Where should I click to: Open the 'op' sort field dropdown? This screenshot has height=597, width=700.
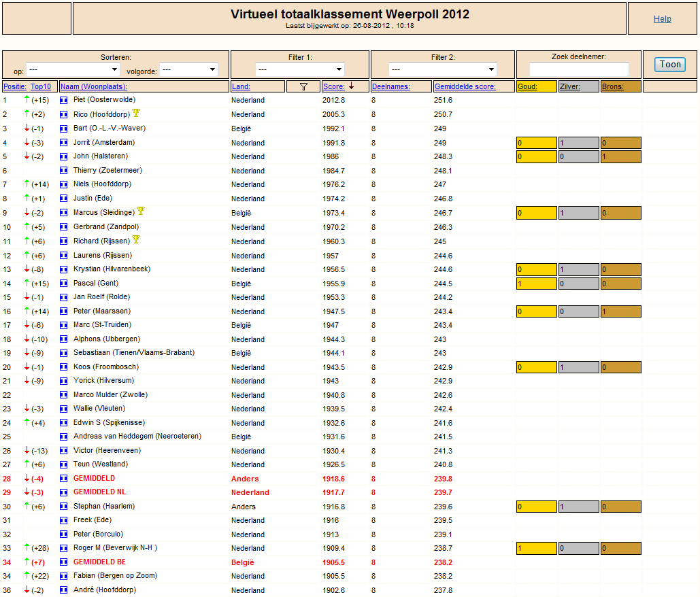[x=73, y=69]
